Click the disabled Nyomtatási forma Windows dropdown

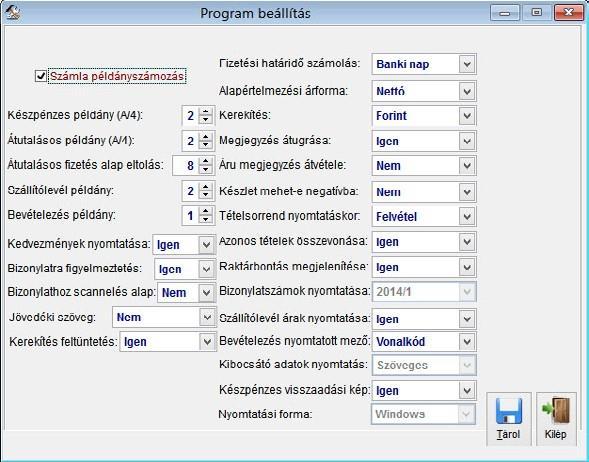pos(423,414)
